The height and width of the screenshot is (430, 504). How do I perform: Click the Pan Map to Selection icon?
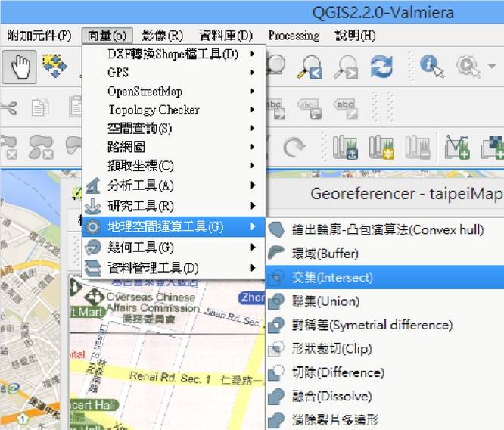54,67
